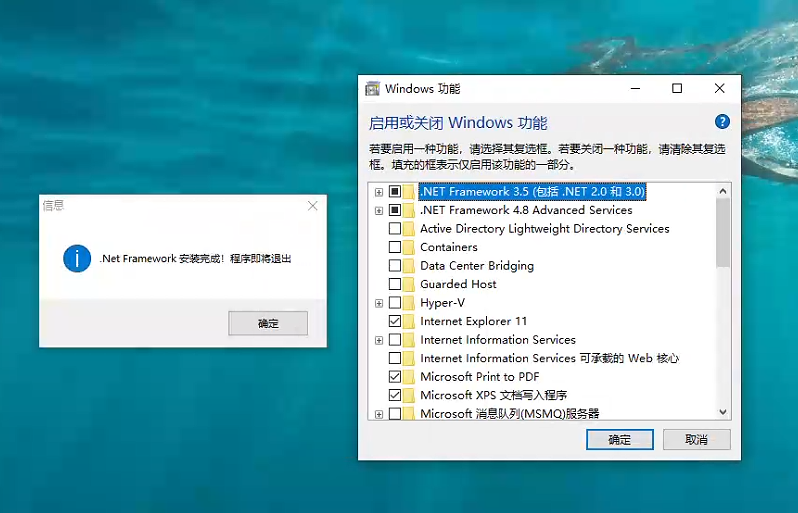The height and width of the screenshot is (513, 798).
Task: Click folder icon beside .NET Framework 3.5
Action: point(409,192)
